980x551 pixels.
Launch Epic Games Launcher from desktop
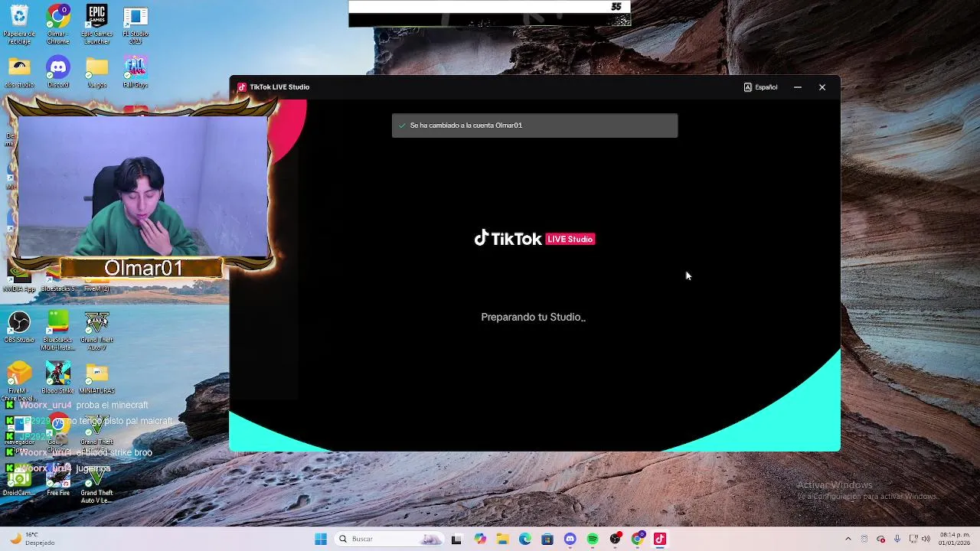(x=96, y=24)
